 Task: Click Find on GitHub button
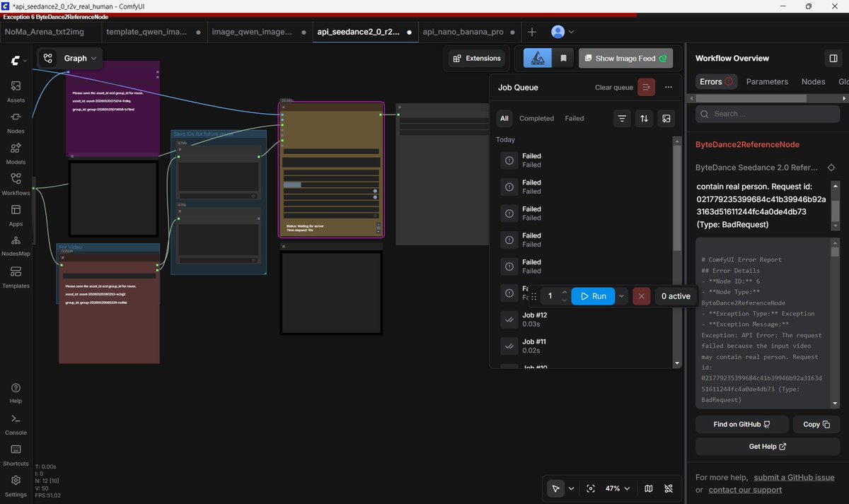741,424
